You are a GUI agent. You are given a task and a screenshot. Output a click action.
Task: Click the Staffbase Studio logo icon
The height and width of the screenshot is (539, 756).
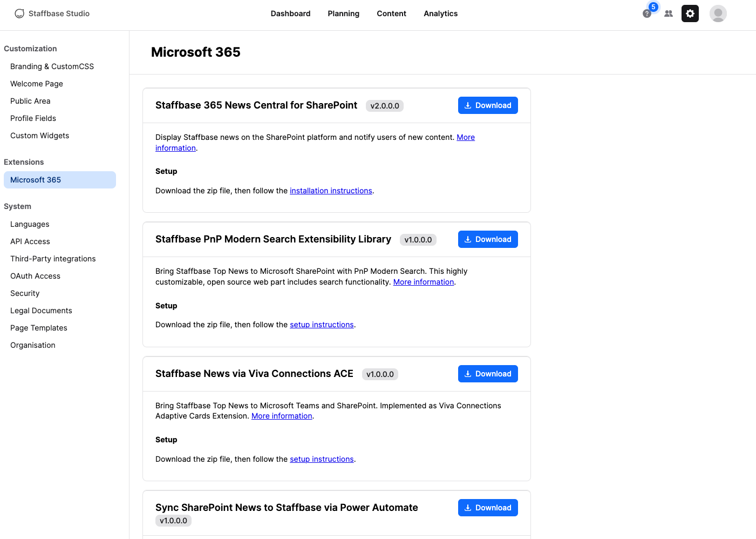pyautogui.click(x=19, y=14)
